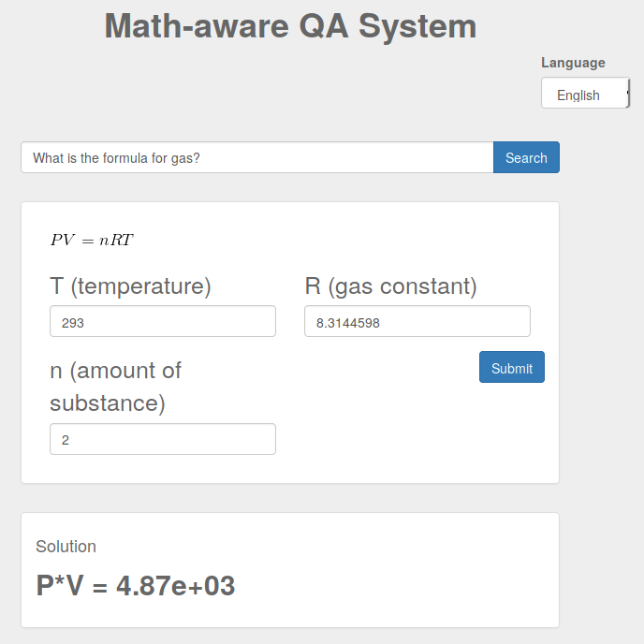Click the value 8.3144598 in the gas constant box
This screenshot has height=644, width=644.
tap(347, 323)
